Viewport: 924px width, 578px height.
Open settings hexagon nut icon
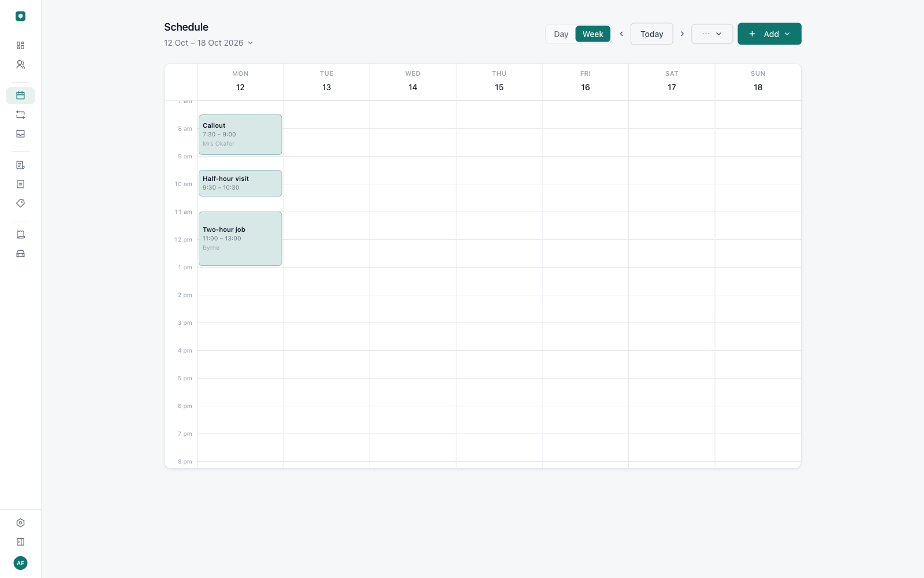[x=20, y=523]
